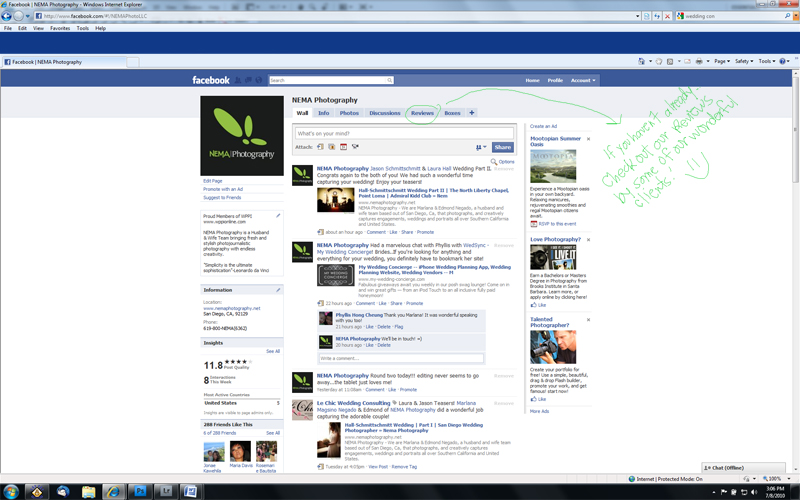Open the Chat (Offline) bar
Image resolution: width=800 pixels, height=500 pixels.
pos(743,467)
